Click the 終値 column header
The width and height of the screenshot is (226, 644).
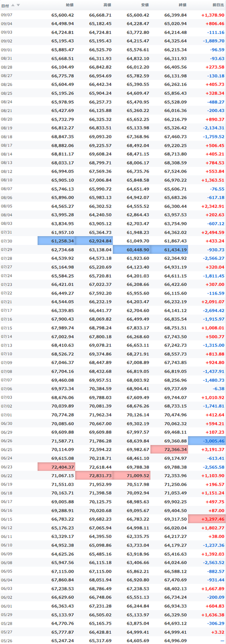pos(182,5)
